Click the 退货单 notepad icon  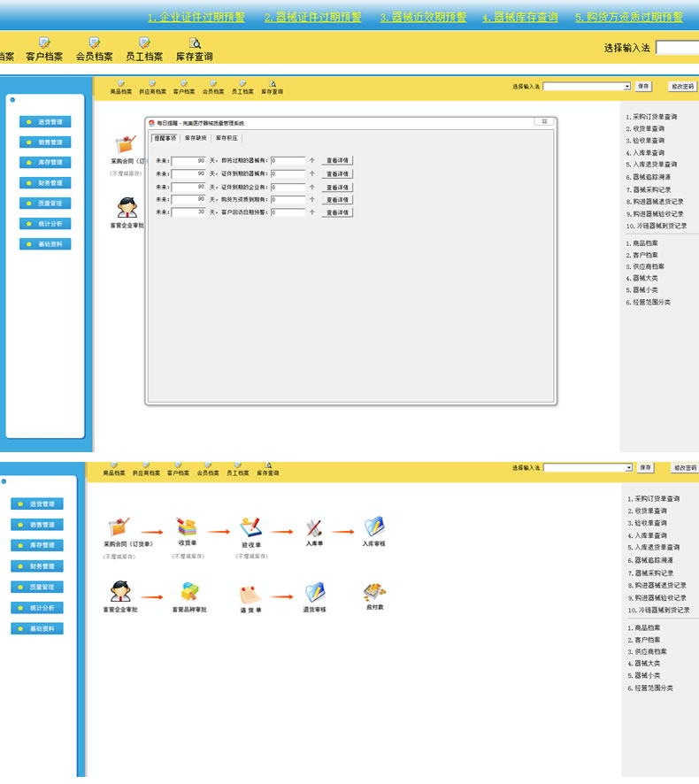point(250,594)
